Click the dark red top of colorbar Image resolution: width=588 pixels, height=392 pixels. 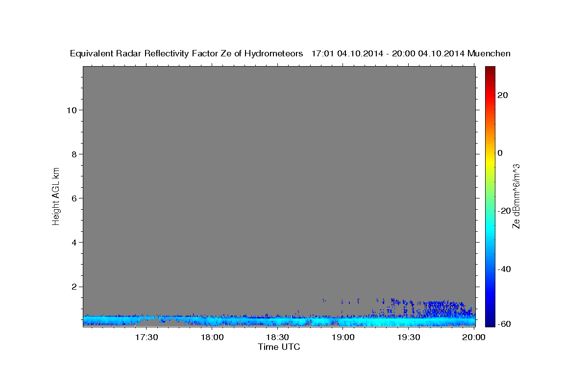pyautogui.click(x=490, y=71)
